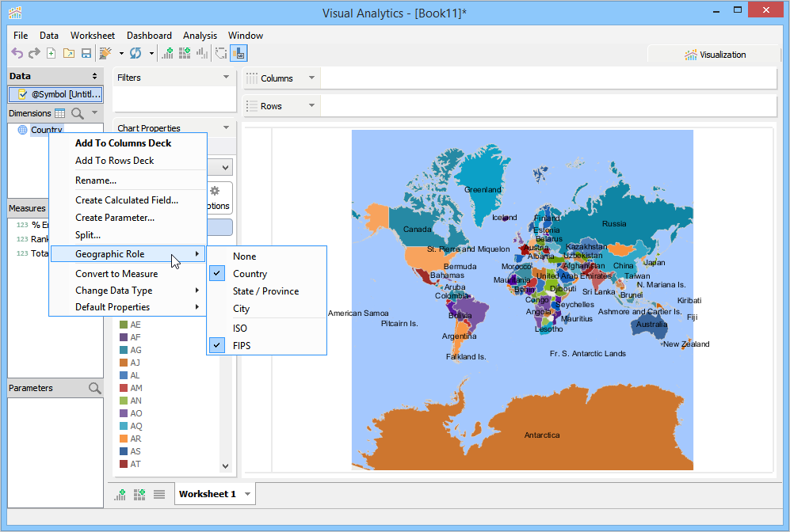Screen dimensions: 790x532
Task: Open the Columns shelf dropdown arrow
Action: [x=311, y=78]
